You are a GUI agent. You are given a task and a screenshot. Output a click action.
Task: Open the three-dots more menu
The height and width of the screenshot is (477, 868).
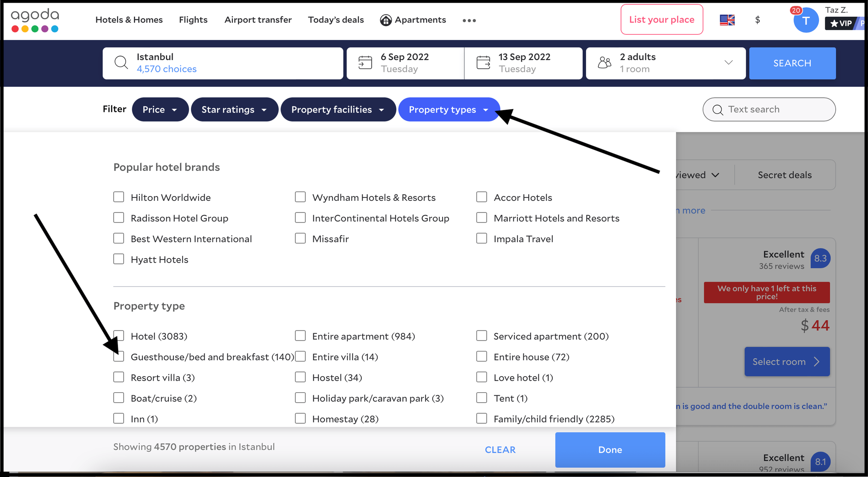[469, 20]
